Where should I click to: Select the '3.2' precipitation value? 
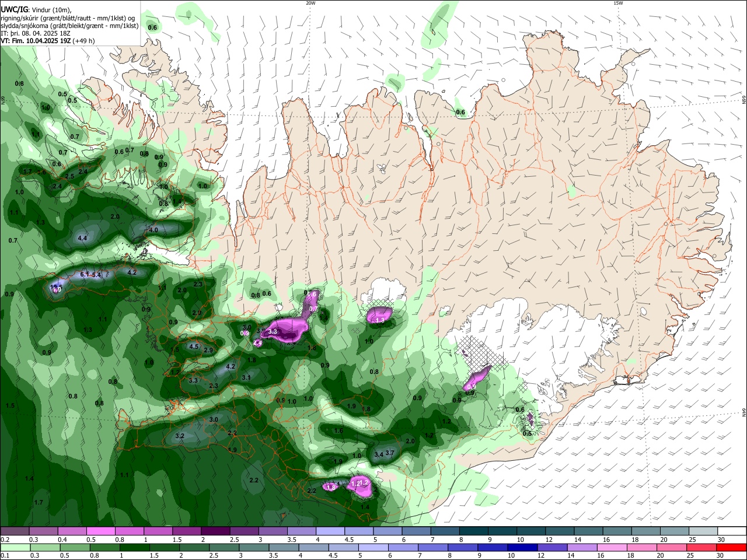point(180,436)
